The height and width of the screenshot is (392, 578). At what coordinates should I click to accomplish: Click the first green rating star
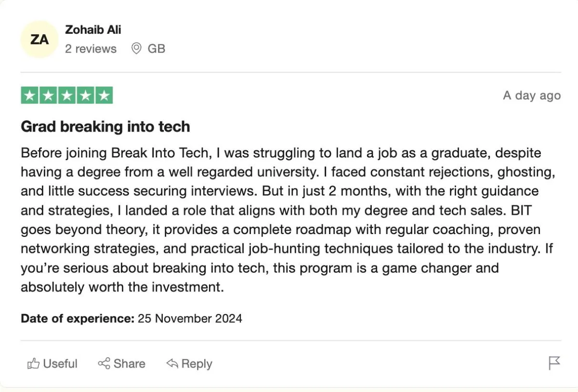click(30, 95)
